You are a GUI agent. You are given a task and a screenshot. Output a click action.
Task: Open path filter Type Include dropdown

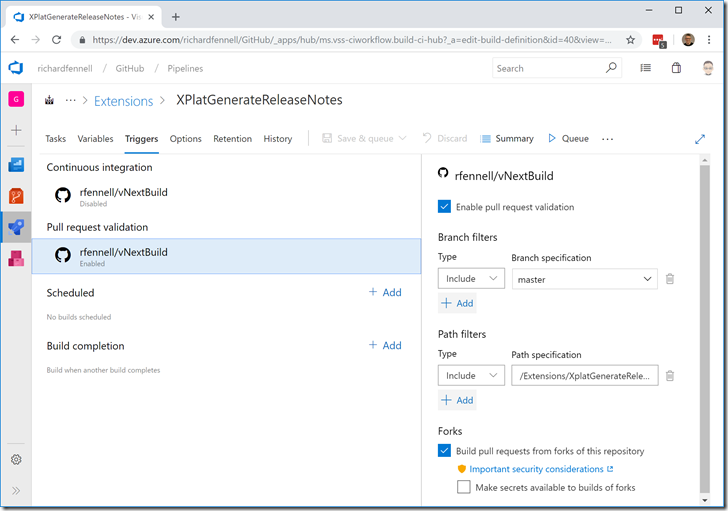click(471, 375)
